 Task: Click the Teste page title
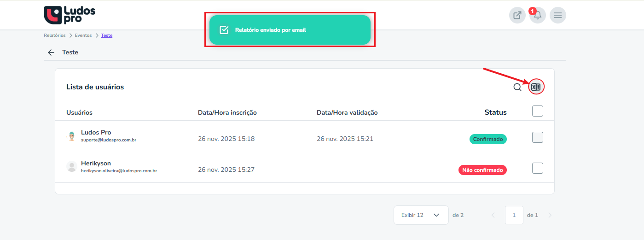[70, 53]
